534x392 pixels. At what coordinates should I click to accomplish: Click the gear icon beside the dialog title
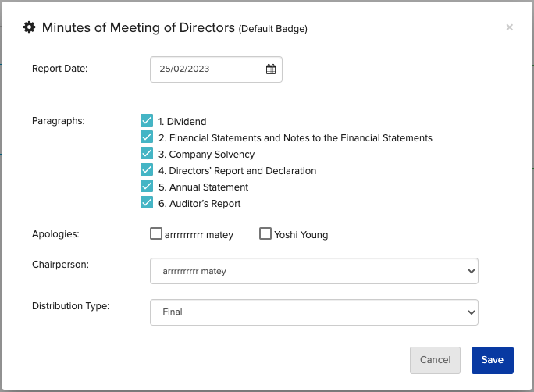pos(30,27)
